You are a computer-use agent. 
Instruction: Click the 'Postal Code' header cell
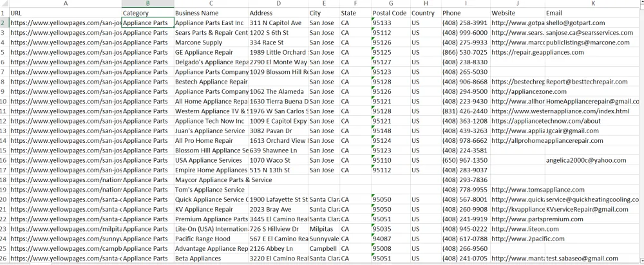(391, 13)
